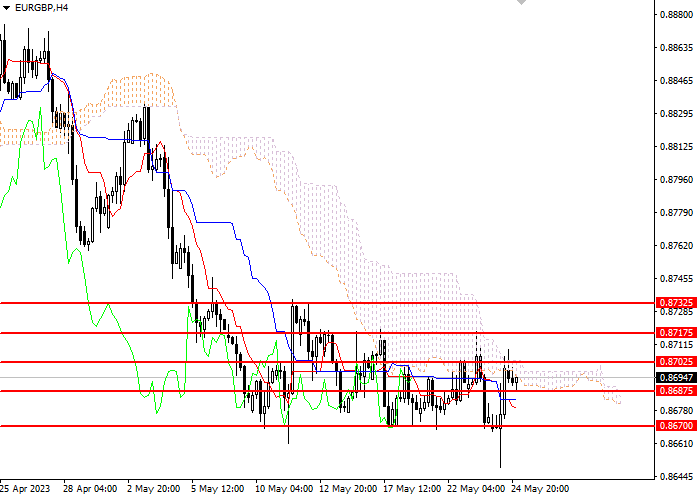
Task: Click the 0.87455 price scale value
Action: coord(676,279)
